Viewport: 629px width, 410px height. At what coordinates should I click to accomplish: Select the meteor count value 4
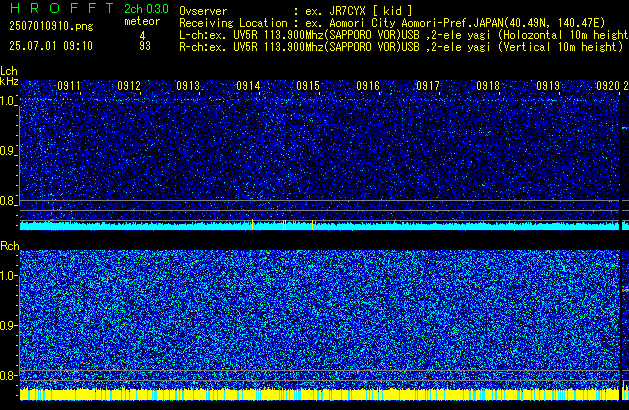[x=142, y=35]
